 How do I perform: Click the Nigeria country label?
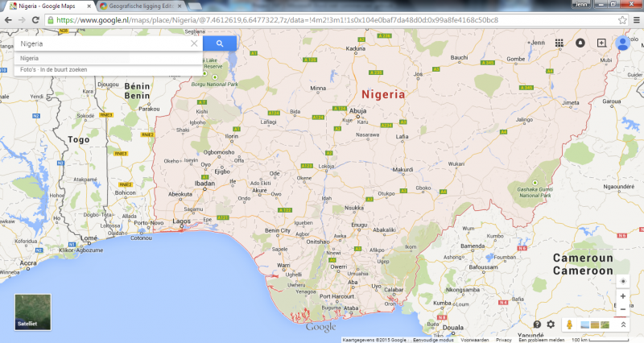pyautogui.click(x=383, y=94)
